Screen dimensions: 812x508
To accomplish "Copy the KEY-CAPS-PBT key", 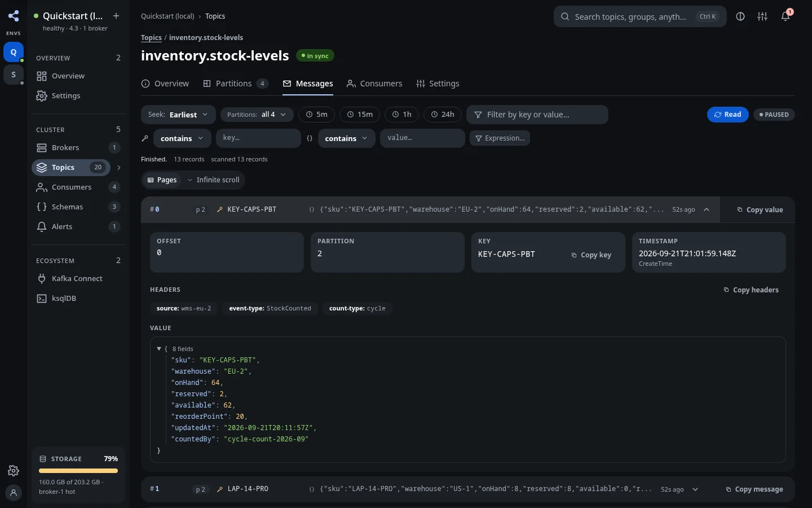I will (591, 255).
